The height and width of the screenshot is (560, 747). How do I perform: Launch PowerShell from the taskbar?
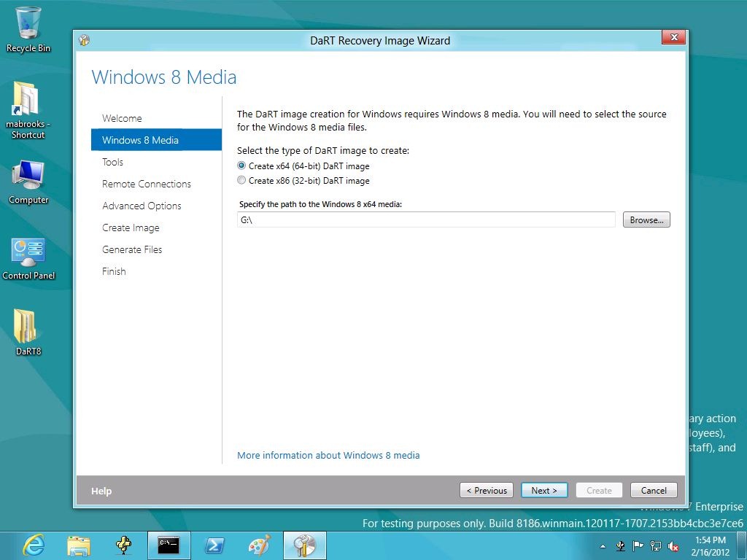click(214, 545)
